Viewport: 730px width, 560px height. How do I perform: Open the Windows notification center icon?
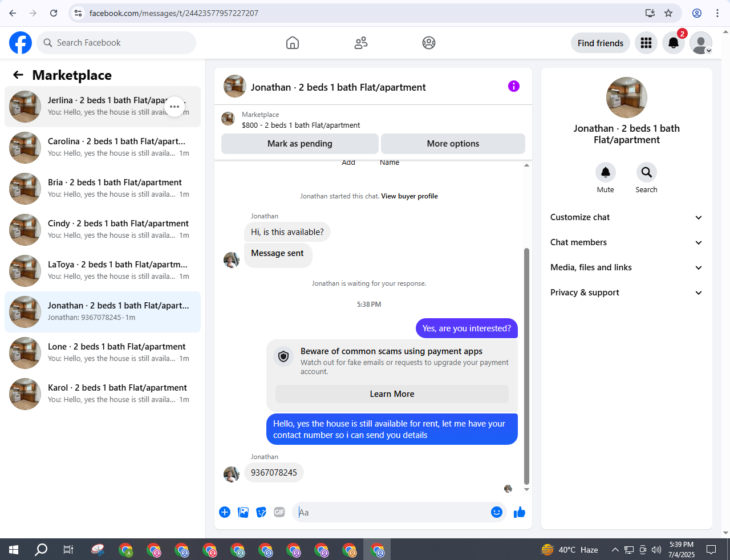click(x=711, y=550)
